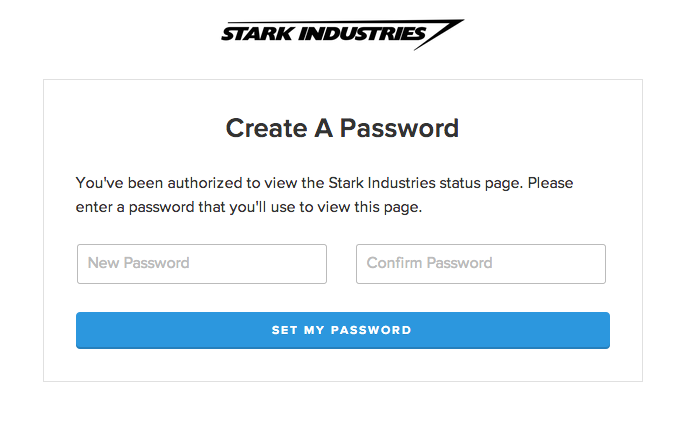Image resolution: width=689 pixels, height=441 pixels.
Task: Click the word 'SET' on the blue button
Action: 284,330
